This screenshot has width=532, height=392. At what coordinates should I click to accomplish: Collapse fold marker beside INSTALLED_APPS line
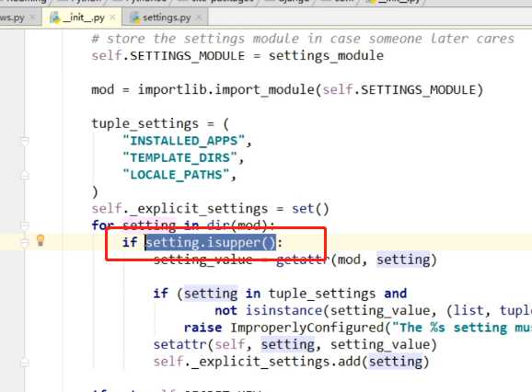[x=25, y=140]
